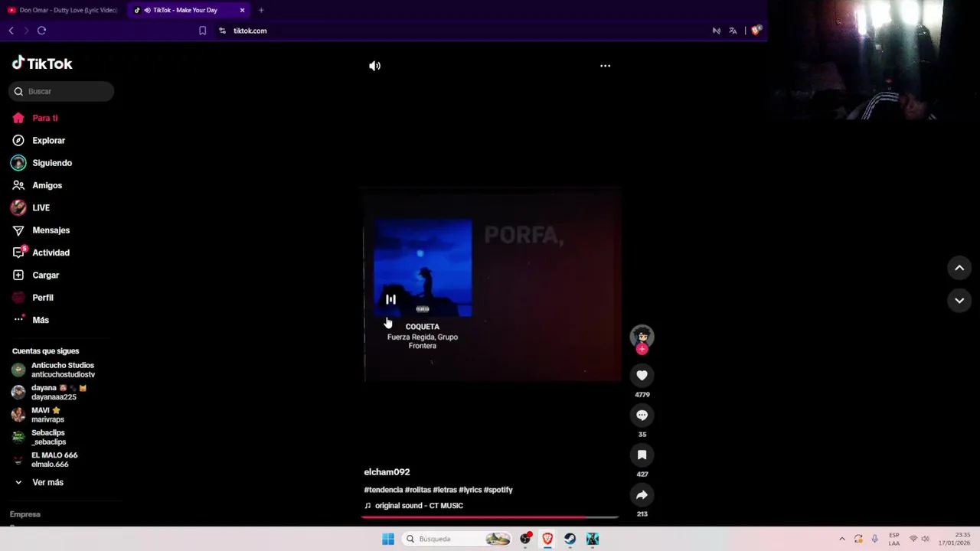980x551 pixels.
Task: Open the creator's avatar profile
Action: (x=642, y=336)
